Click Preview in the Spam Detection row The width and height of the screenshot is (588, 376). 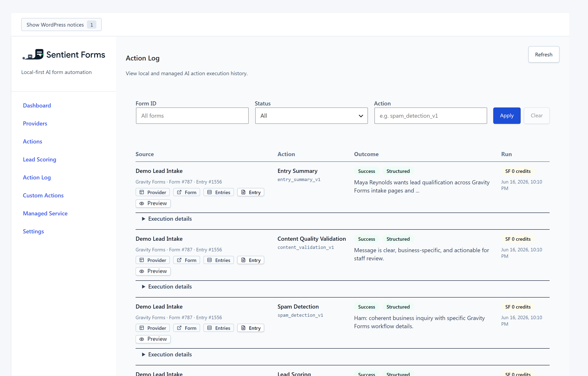(153, 339)
